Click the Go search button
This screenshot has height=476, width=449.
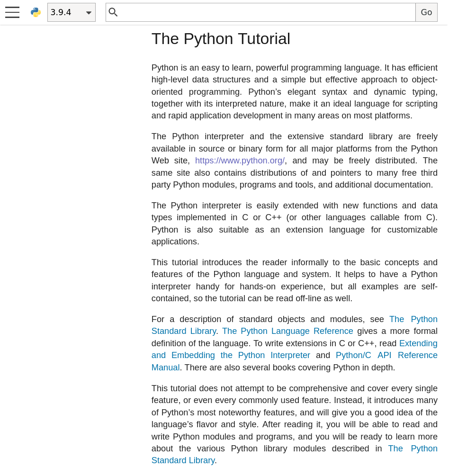[426, 12]
